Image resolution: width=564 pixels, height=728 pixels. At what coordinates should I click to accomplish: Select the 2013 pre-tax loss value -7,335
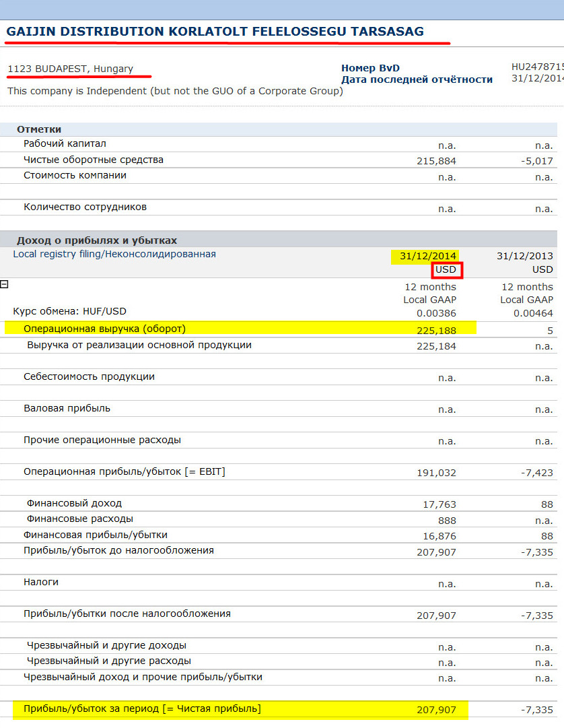(x=536, y=552)
